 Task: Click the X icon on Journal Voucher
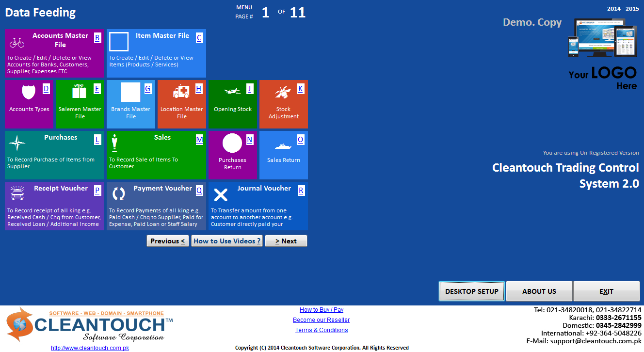[221, 195]
